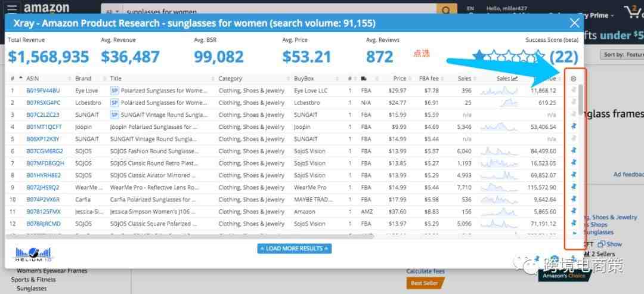Click pin icon for SOJOS B078RJRCMD row
644x294 pixels.
coord(574,223)
